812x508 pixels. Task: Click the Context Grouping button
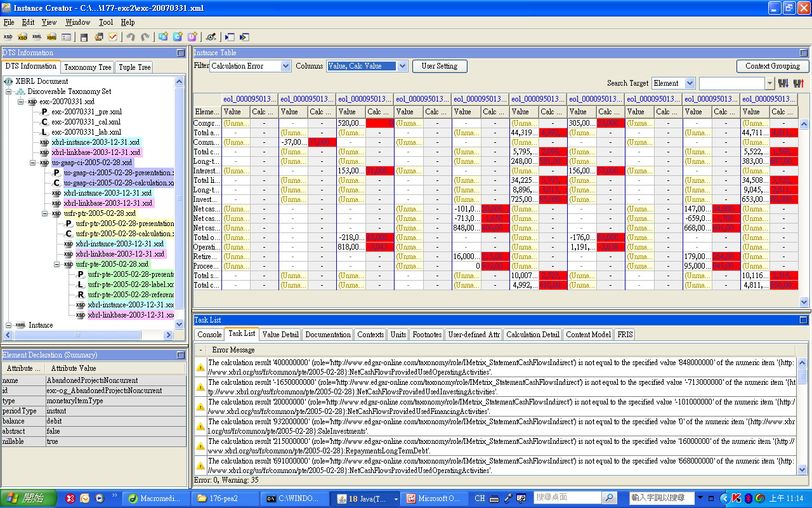773,66
